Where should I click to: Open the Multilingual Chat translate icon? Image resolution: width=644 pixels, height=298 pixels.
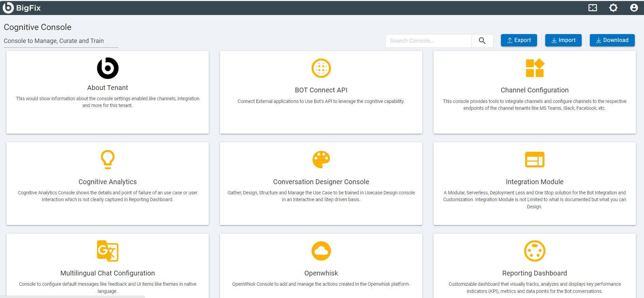tap(108, 251)
